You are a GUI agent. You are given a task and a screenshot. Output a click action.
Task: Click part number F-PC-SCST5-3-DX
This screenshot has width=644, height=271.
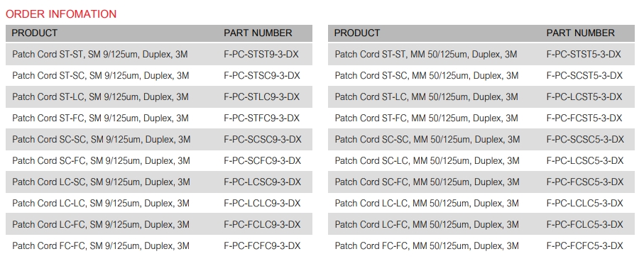pos(584,75)
